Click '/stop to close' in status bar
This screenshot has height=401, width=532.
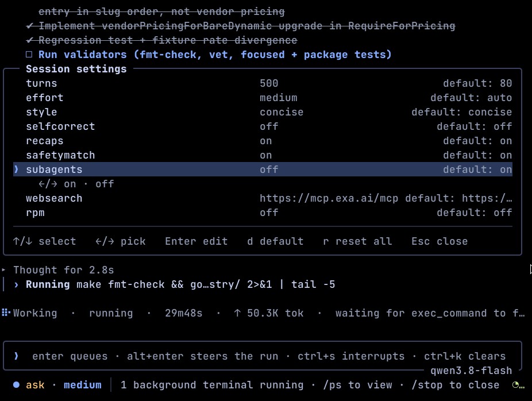click(x=456, y=385)
